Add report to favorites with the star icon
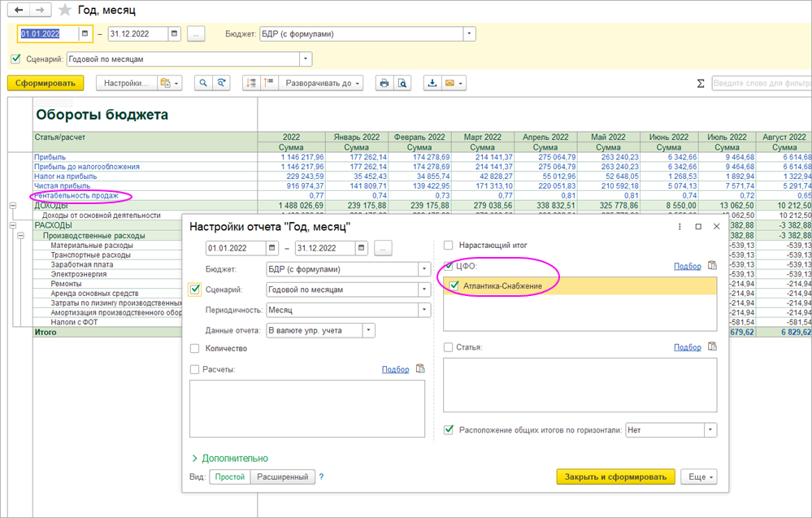812x518 pixels. pos(65,11)
